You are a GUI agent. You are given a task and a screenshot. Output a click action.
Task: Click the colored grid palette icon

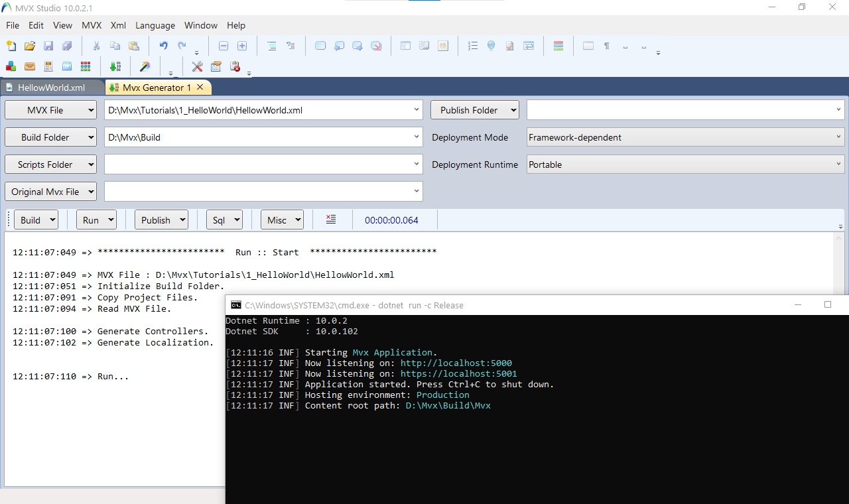pyautogui.click(x=86, y=66)
